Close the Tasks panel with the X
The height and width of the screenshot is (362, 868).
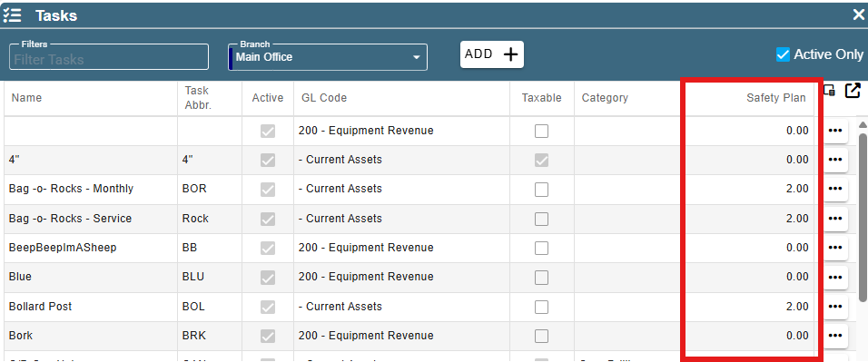point(858,15)
